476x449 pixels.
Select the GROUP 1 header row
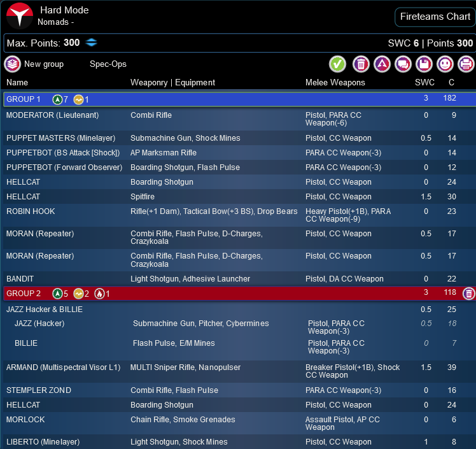click(239, 99)
